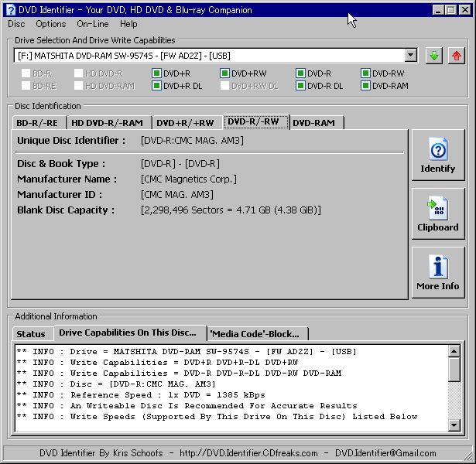The width and height of the screenshot is (476, 464).
Task: Maximize the DVD Identifier window
Action: pos(451,10)
